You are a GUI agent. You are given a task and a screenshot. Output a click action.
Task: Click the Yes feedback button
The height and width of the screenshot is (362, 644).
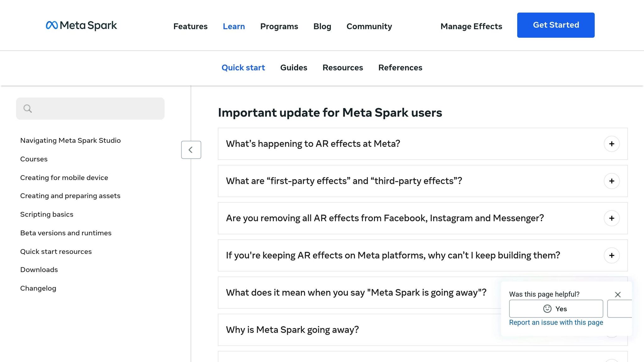[x=556, y=309]
